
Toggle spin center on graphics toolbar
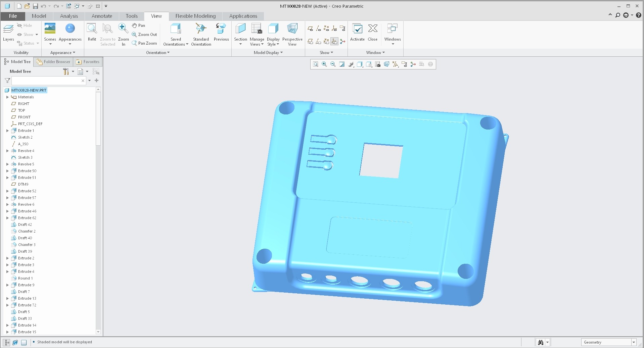point(413,64)
